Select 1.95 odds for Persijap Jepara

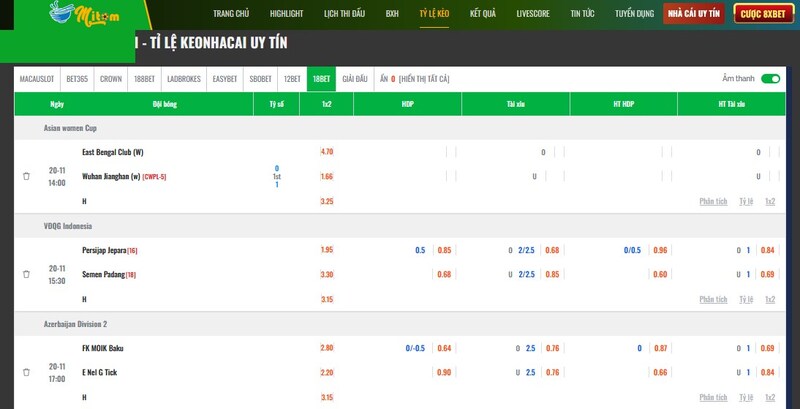[327, 250]
